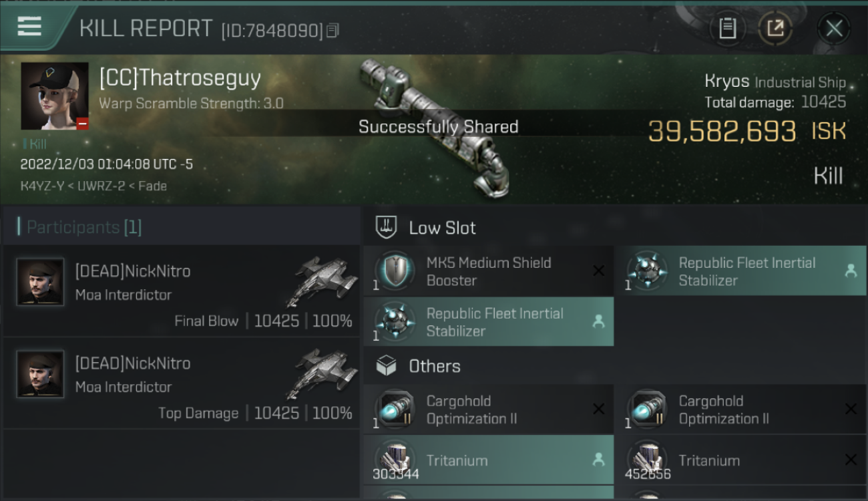This screenshot has height=501, width=868.
Task: View the Top Damage Moa Interdictor ship
Action: click(327, 373)
